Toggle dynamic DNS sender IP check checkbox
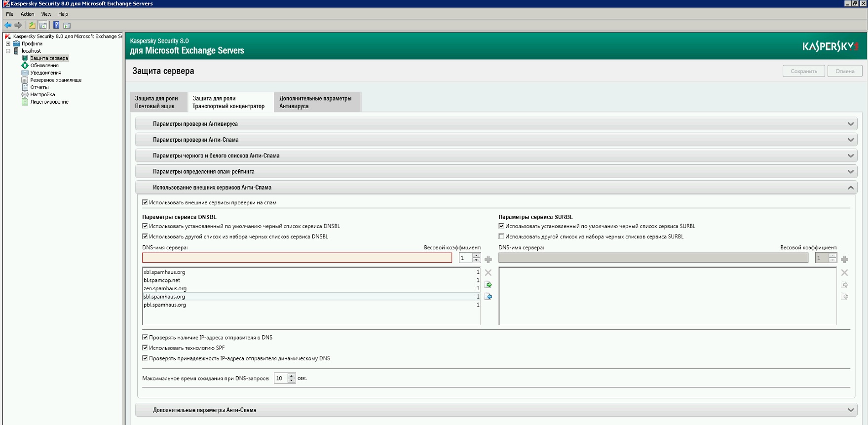The width and height of the screenshot is (868, 425). [145, 358]
